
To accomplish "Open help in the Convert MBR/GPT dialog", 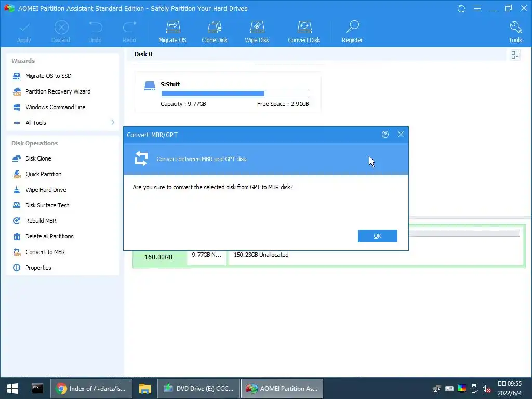I will coord(385,135).
